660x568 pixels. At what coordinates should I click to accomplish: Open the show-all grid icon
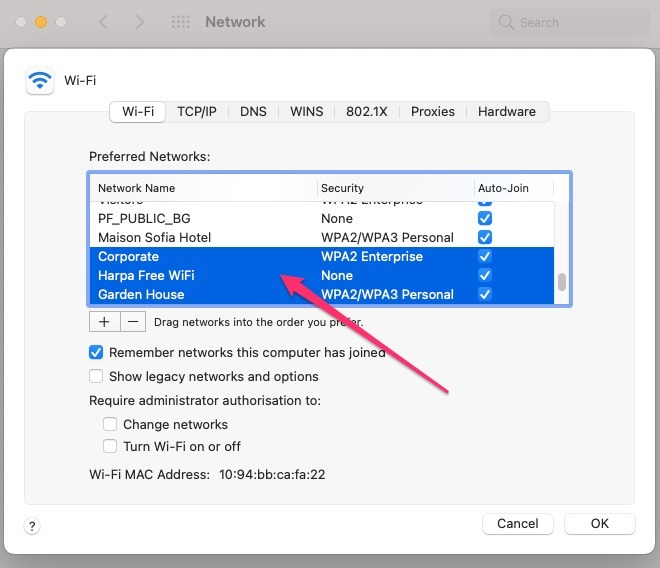pos(181,22)
